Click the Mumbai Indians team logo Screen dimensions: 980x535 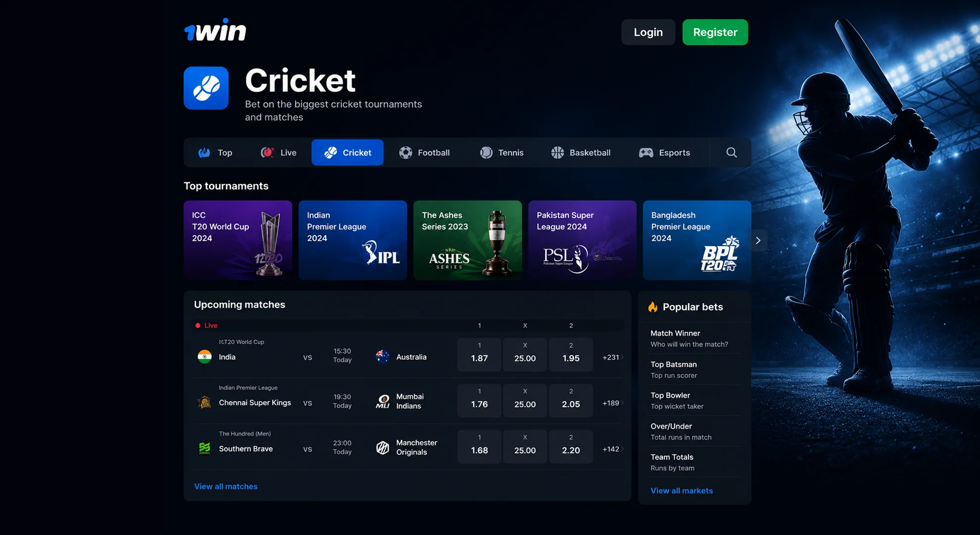tap(383, 401)
